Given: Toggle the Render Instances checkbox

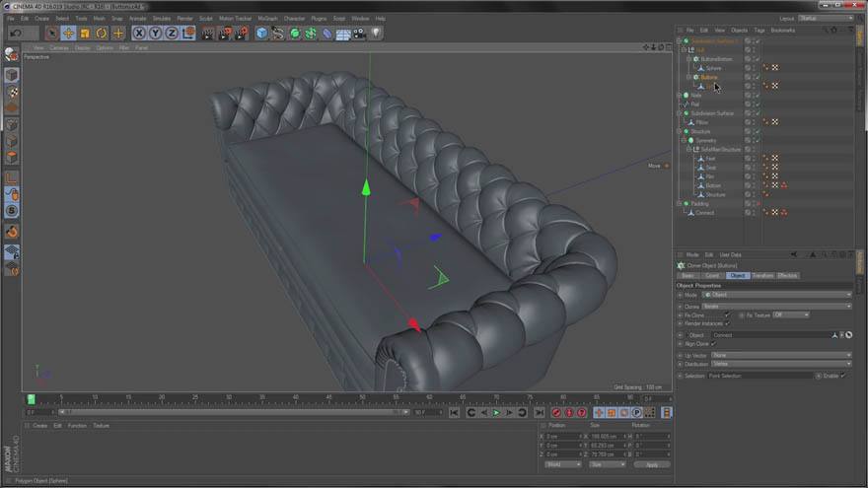Looking at the screenshot, I should click(x=727, y=323).
